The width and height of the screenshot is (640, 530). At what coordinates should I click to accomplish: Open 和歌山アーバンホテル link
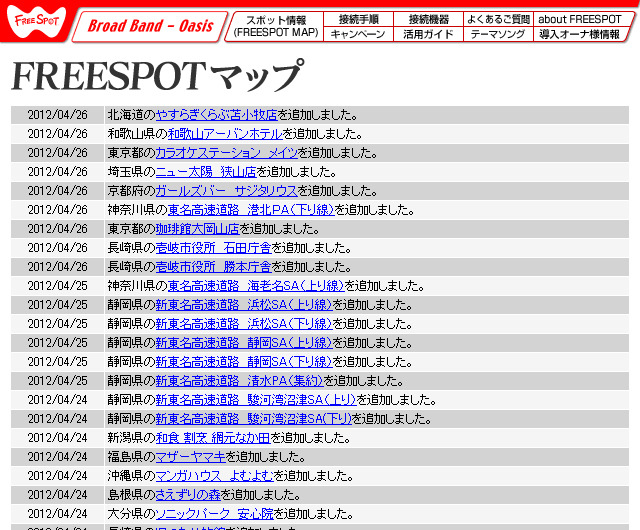(x=225, y=134)
